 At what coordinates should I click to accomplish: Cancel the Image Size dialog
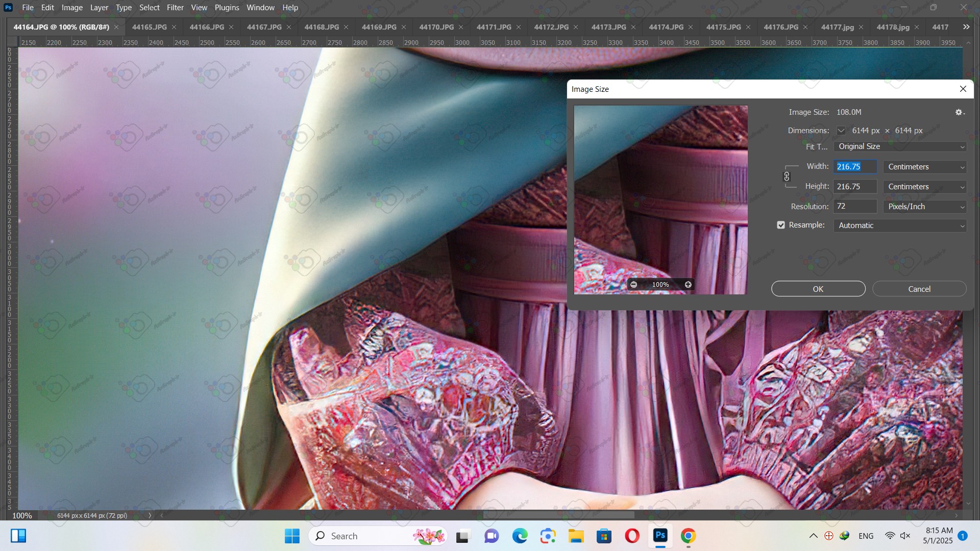[919, 289]
